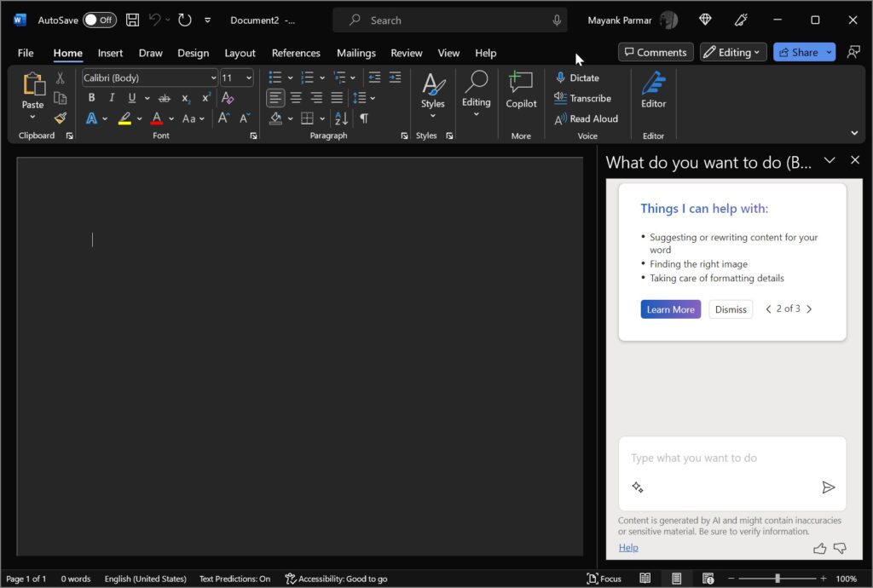
Task: Apply the red font color swatch
Action: [x=157, y=118]
